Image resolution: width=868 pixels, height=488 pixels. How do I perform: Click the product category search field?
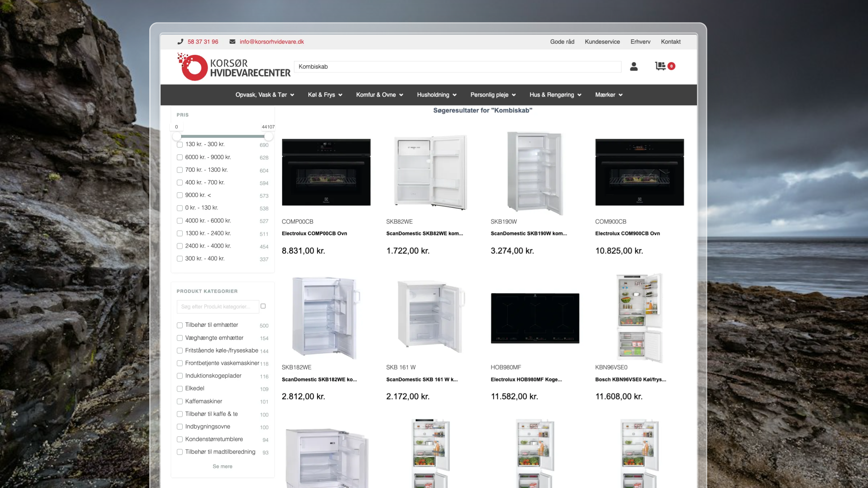tap(218, 307)
